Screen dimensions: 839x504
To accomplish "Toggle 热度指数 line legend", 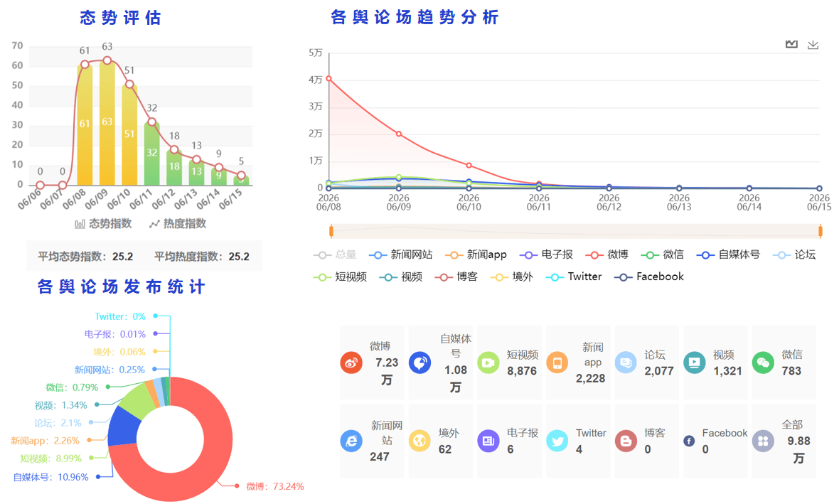I will tap(178, 224).
